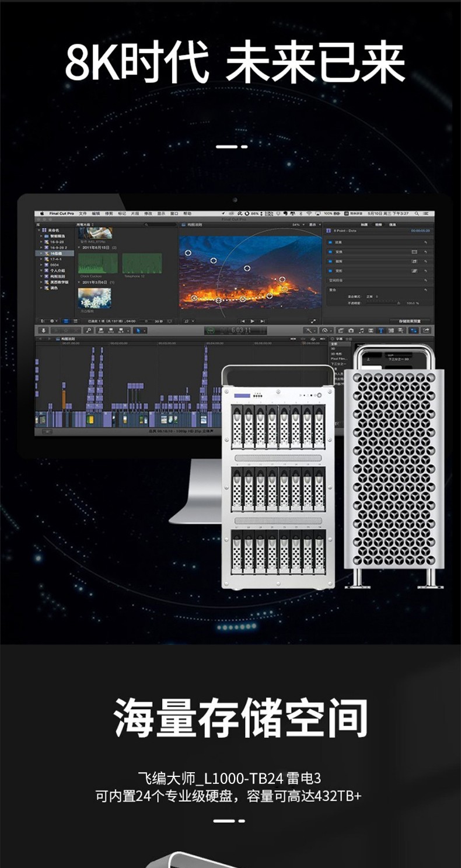461x868 pixels.
Task: Open the Photos browser camera icon
Action: [x=351, y=331]
